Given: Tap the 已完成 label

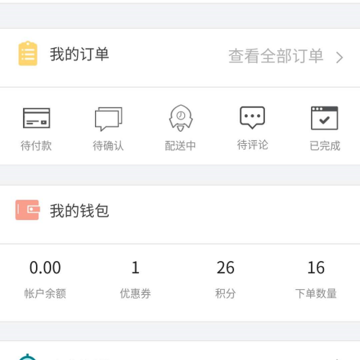Looking at the screenshot, I should click(325, 146).
